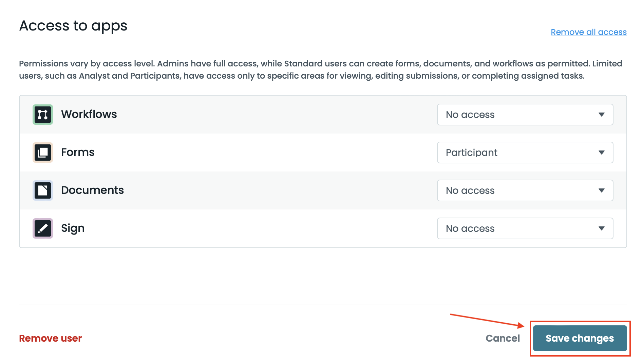Cancel the access changes
Viewport: 642px width, 364px height.
coord(503,338)
